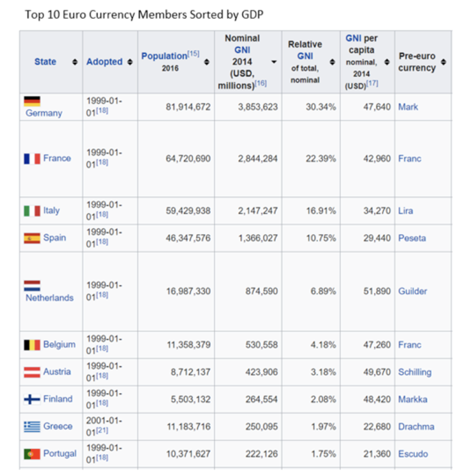Click the Netherlands flag icon

tap(32, 286)
